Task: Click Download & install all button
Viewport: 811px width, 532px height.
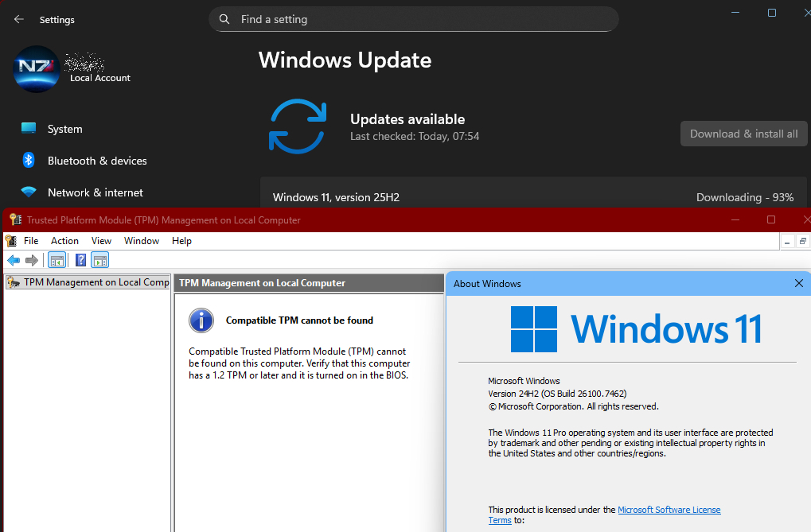Action: (743, 134)
